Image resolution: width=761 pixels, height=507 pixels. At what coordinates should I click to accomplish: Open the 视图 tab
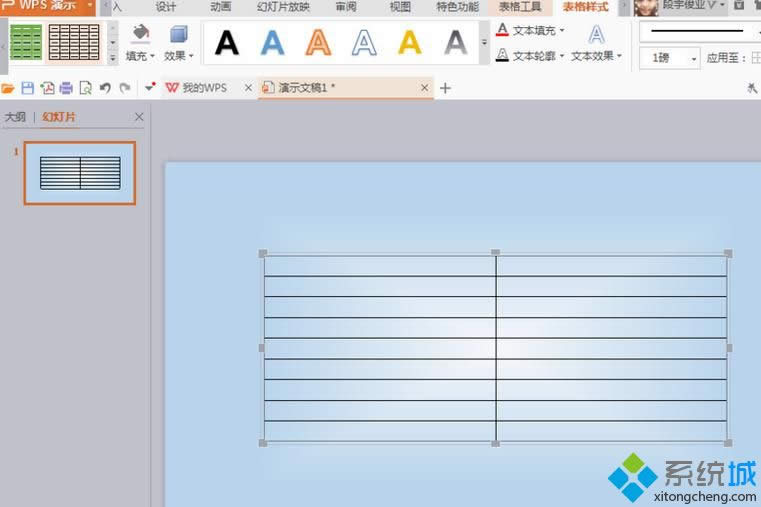pyautogui.click(x=400, y=6)
